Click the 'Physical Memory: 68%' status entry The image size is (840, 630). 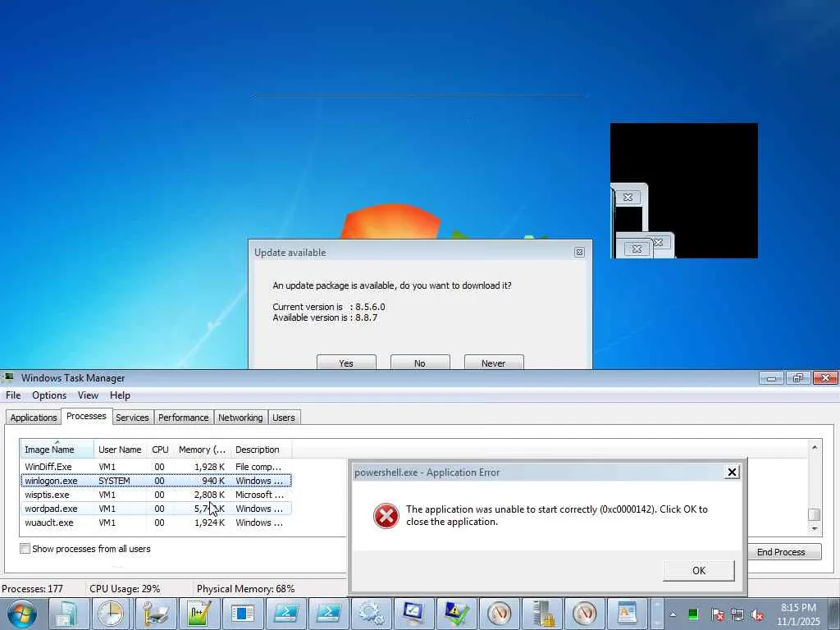245,589
